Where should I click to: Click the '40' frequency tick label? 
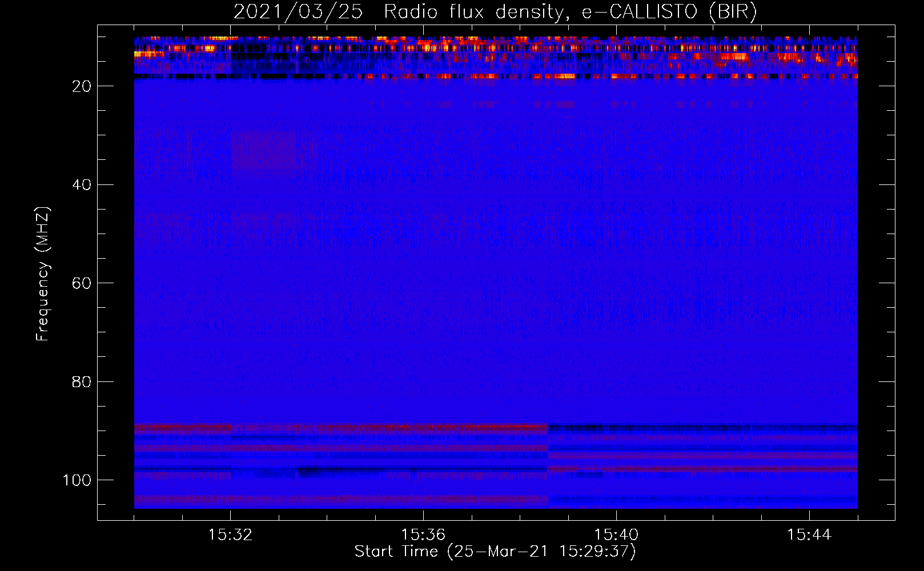[x=82, y=185]
